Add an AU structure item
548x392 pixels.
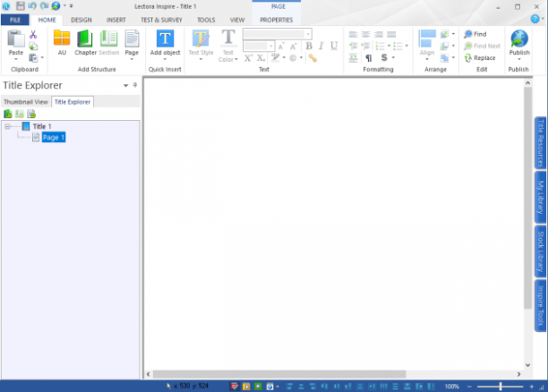pos(62,43)
